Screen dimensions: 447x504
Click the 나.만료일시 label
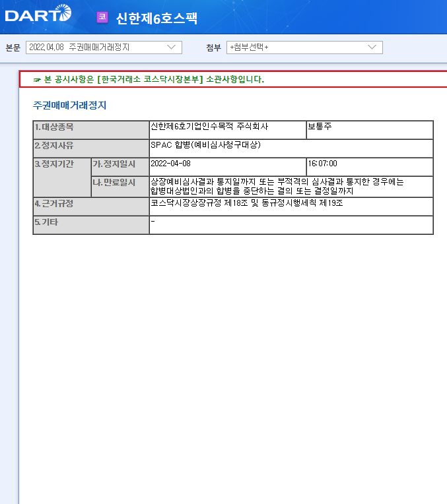point(120,187)
